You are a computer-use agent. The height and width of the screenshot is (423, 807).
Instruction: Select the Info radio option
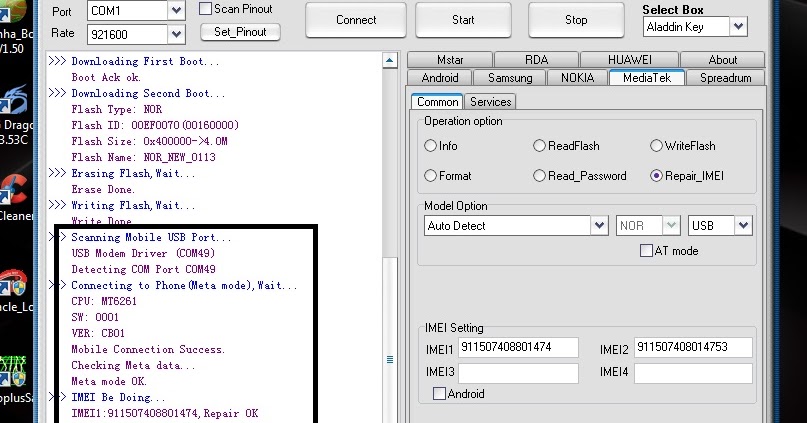click(x=430, y=146)
